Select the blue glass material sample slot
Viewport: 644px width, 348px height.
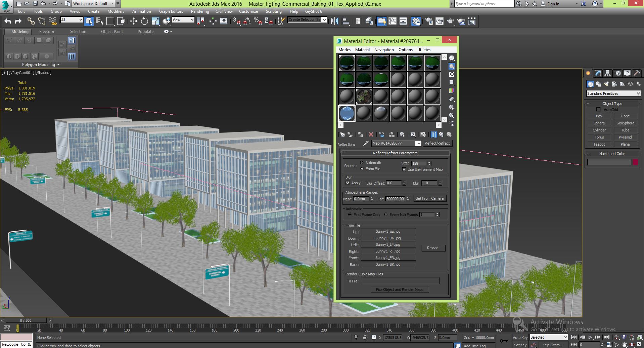coord(347,113)
